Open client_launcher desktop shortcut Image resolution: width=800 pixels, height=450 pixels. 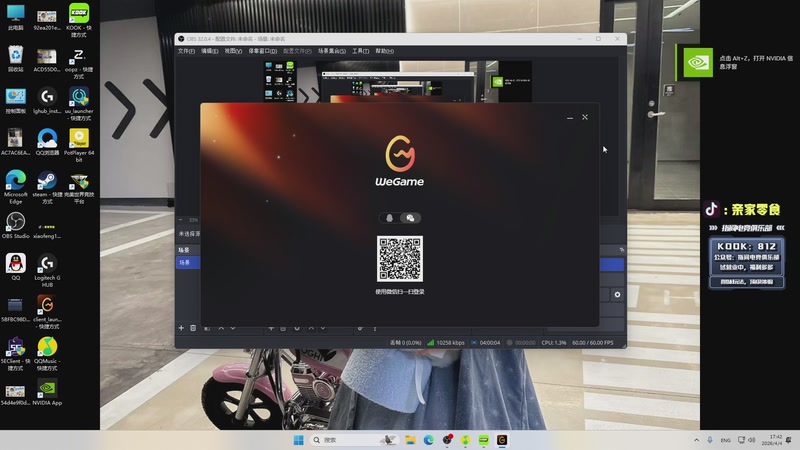[x=47, y=312]
